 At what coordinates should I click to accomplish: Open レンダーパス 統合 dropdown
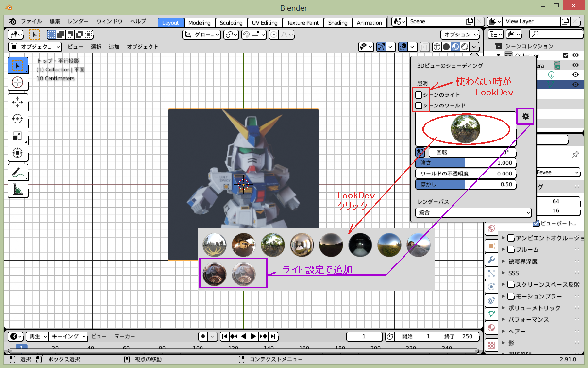[473, 212]
